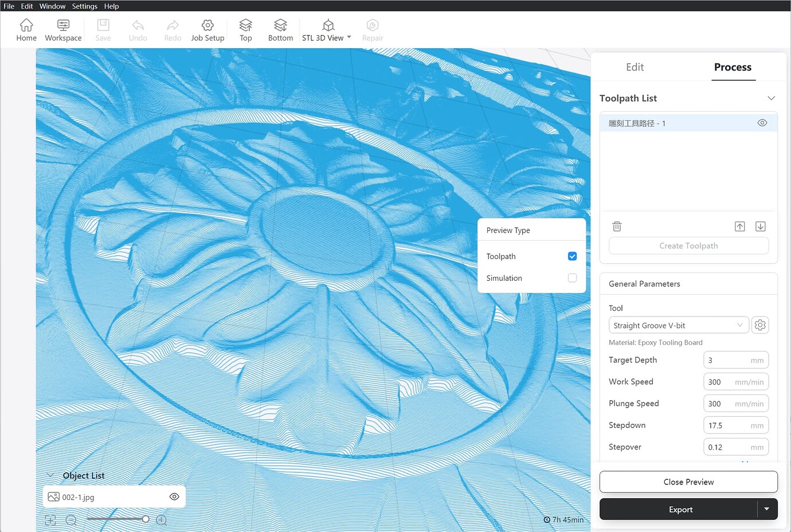Open the Straight Groove V-bit tool dropdown

click(x=679, y=324)
